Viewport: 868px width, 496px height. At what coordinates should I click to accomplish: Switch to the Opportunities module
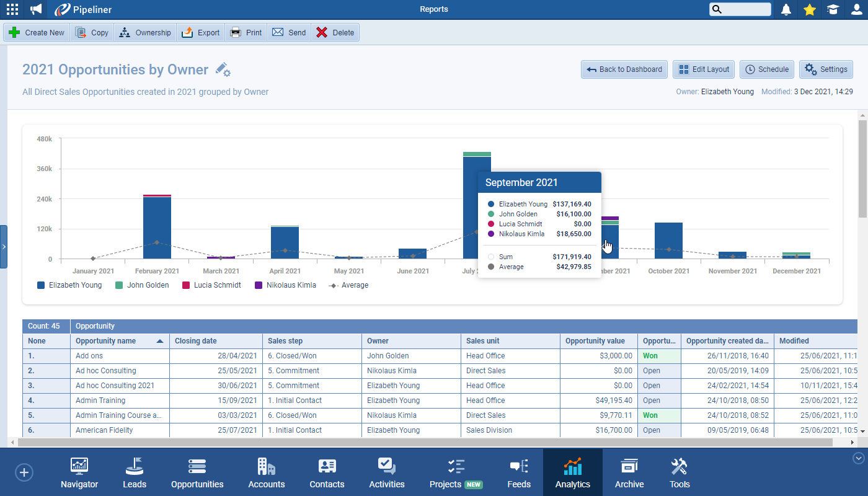coord(197,472)
